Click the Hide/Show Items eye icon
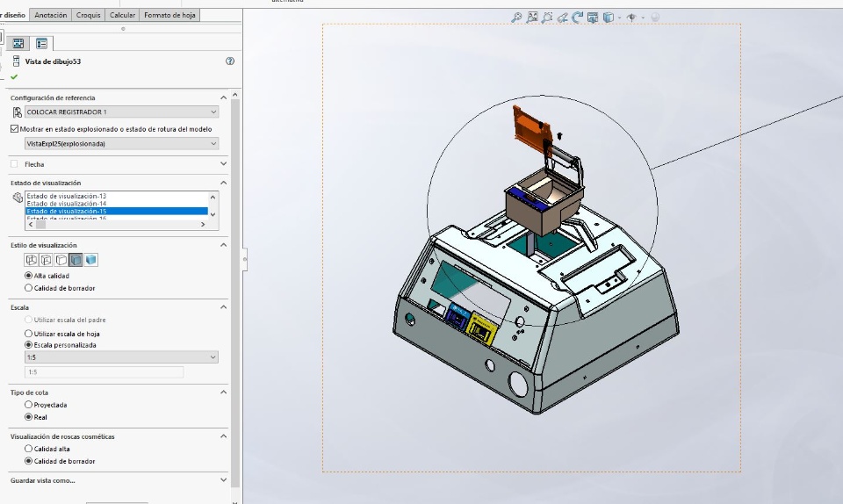Screen dimensions: 843x504 (x=631, y=18)
